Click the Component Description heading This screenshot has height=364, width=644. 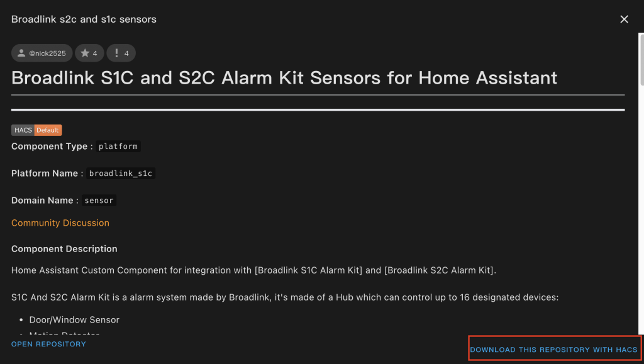pos(64,249)
